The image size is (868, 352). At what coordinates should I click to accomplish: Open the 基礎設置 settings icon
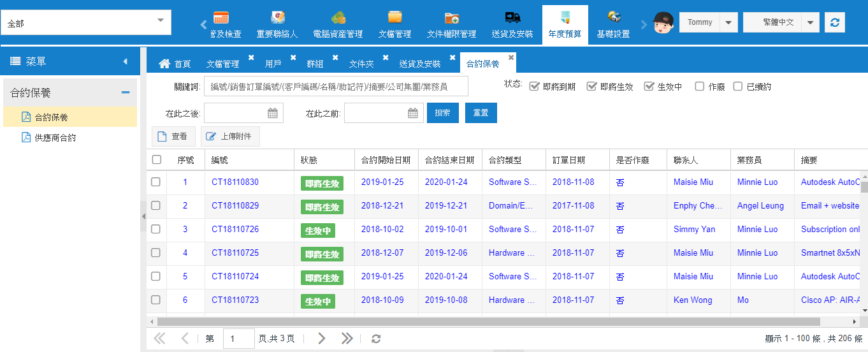pos(613,18)
